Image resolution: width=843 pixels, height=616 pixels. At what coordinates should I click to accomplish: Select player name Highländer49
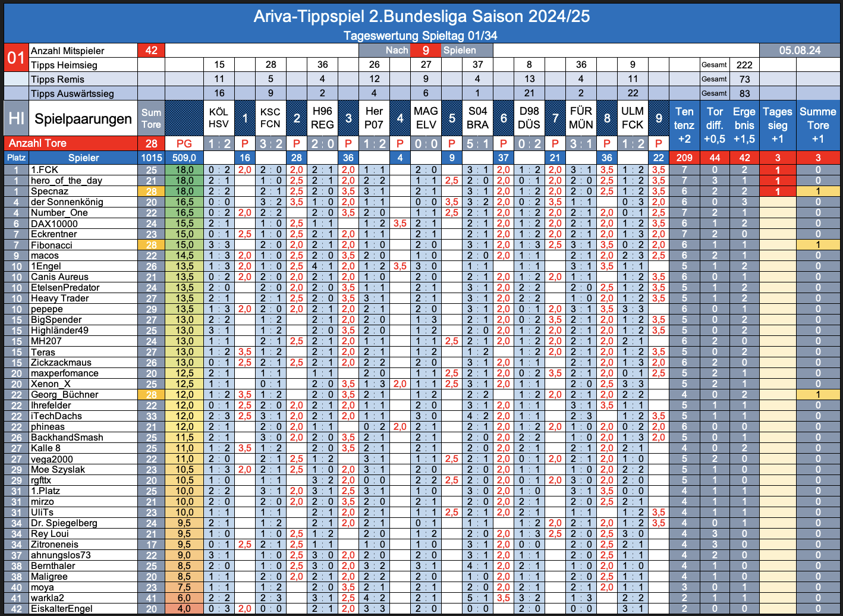click(59, 330)
